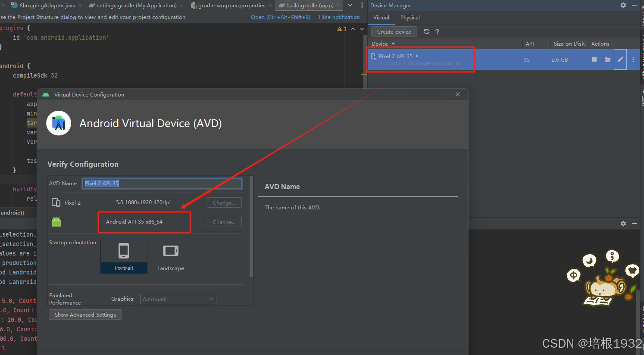Open Device Manager settings gear icon

tap(622, 5)
